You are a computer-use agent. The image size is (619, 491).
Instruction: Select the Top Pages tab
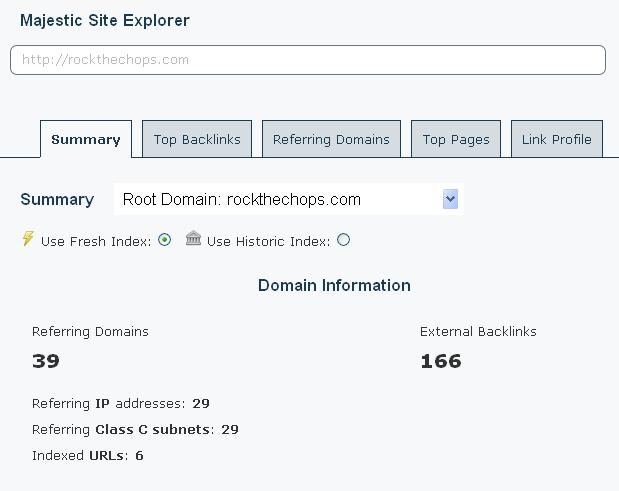[x=456, y=140]
